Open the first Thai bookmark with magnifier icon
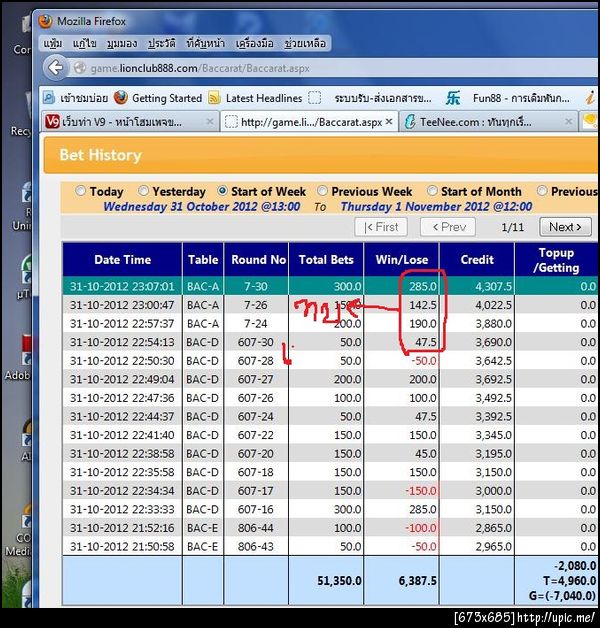 point(75,98)
